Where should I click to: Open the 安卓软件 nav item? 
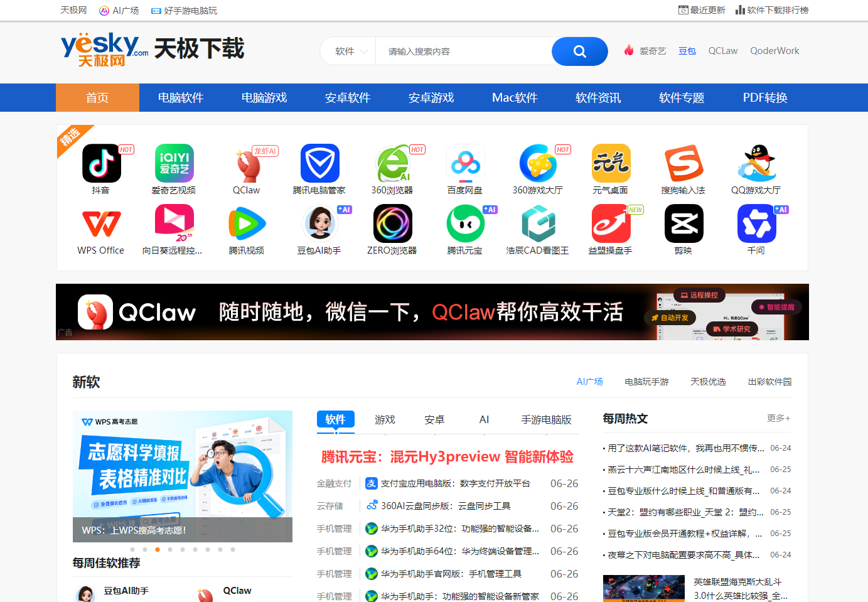coord(348,97)
